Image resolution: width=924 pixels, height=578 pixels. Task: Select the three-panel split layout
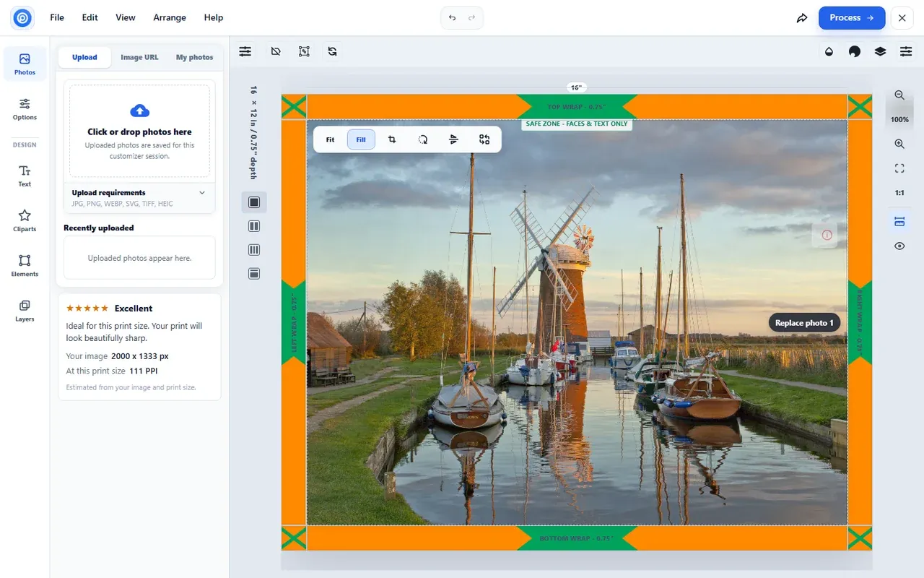point(254,250)
